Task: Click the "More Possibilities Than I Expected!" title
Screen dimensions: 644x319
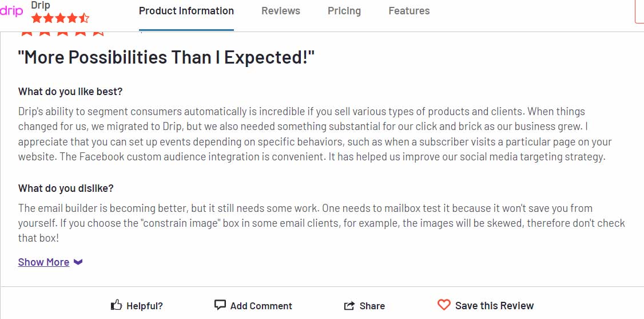Action: (166, 57)
